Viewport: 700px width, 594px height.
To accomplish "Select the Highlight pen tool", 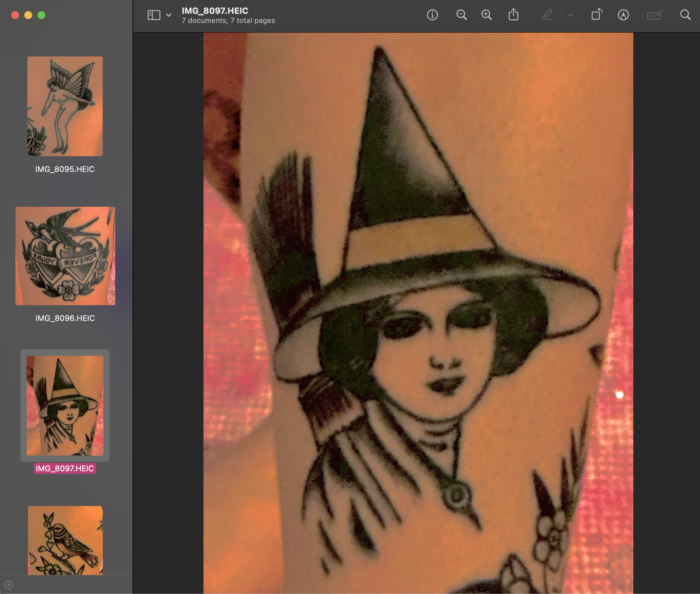I will click(x=548, y=15).
